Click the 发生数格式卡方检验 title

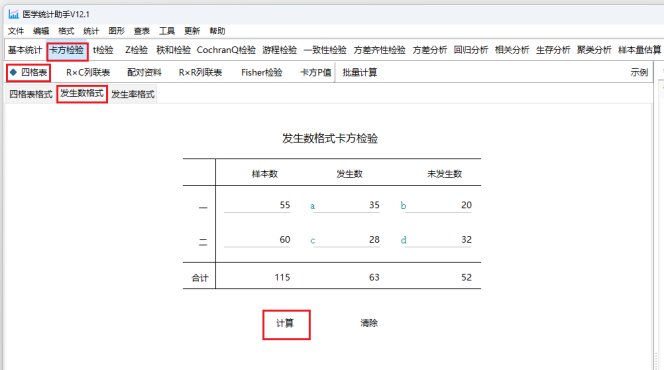[x=329, y=138]
